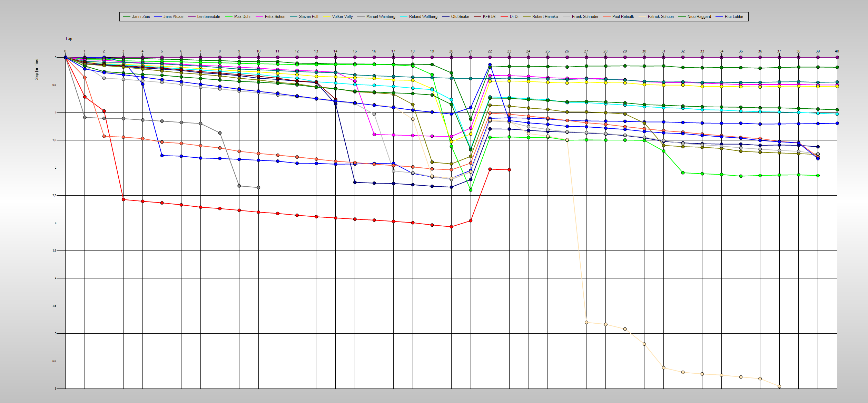This screenshot has width=868, height=403.
Task: Select Steven Full in the legend
Action: [308, 17]
